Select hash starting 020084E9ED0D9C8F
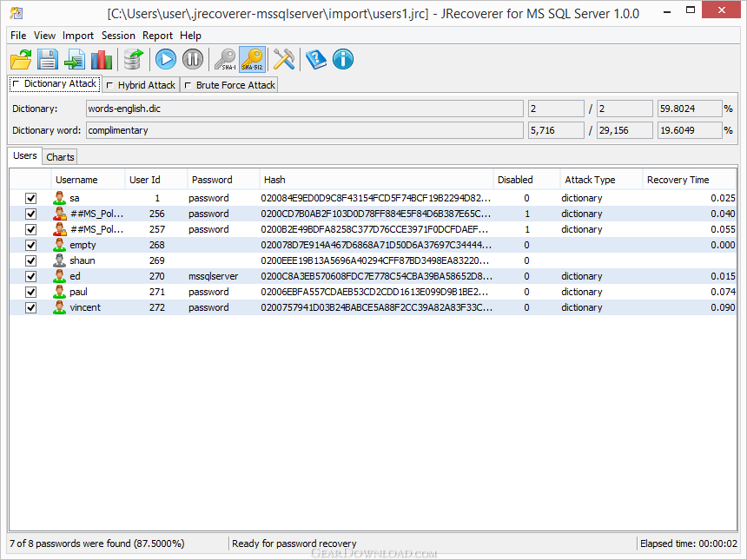747x560 pixels. tap(375, 198)
